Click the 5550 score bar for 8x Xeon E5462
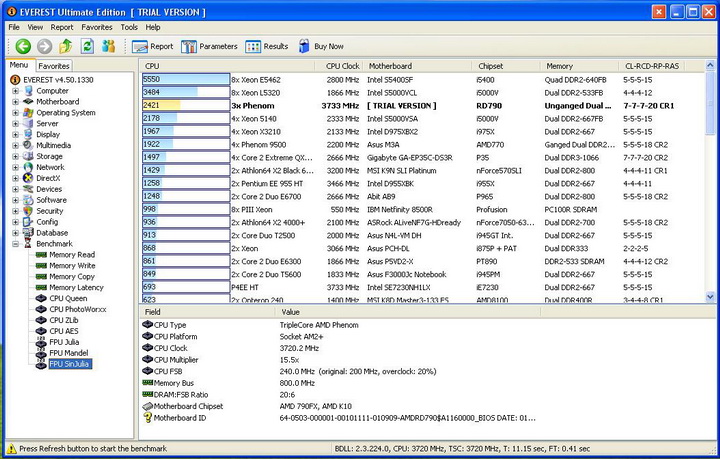Screen dimensions: 720x459 click(x=186, y=80)
